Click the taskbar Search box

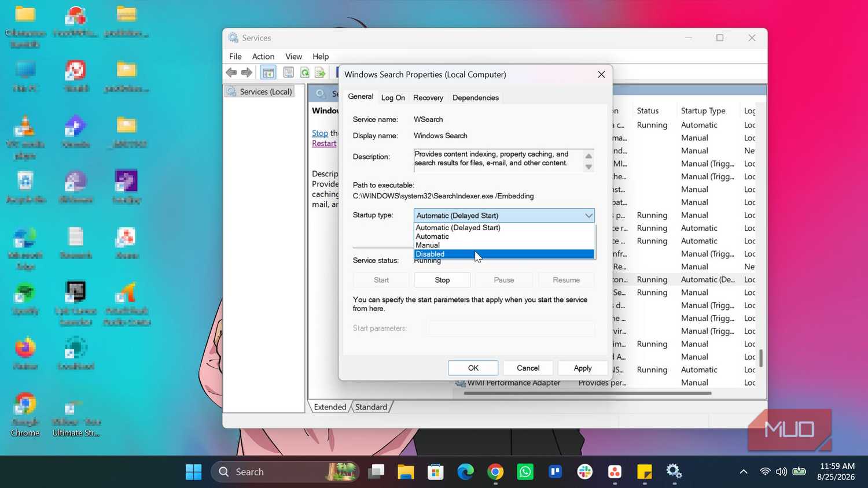tap(285, 472)
